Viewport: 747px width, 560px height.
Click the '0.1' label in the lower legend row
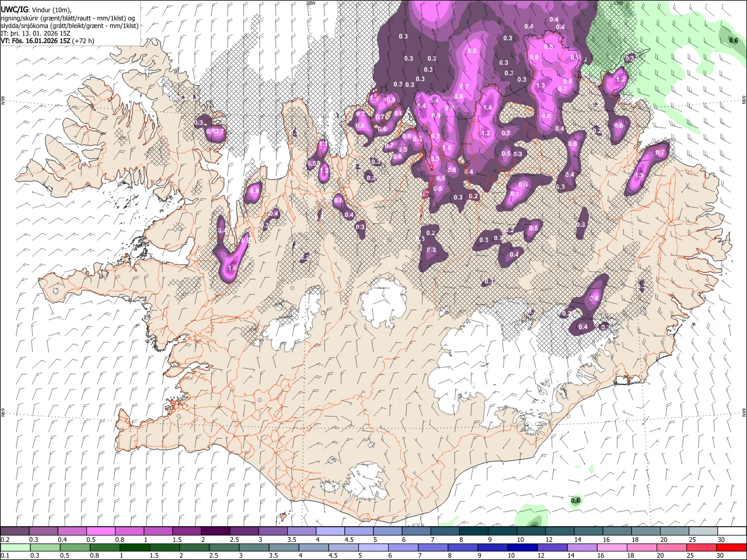(5, 555)
